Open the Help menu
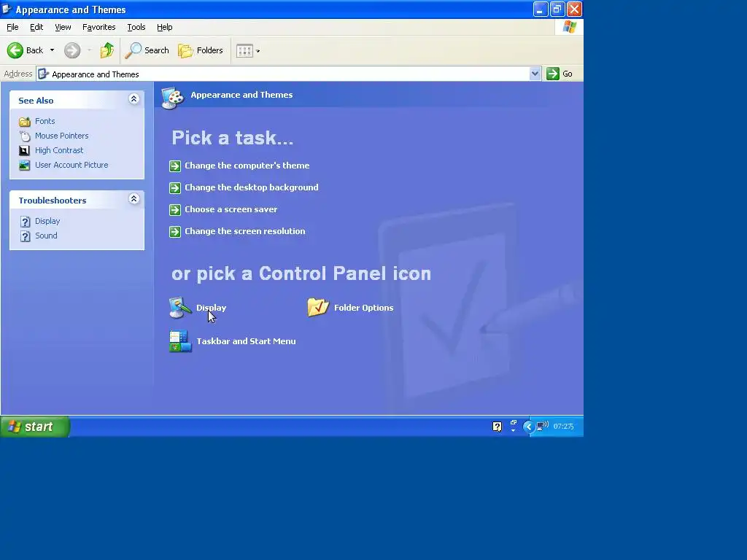747x560 pixels. (x=164, y=27)
